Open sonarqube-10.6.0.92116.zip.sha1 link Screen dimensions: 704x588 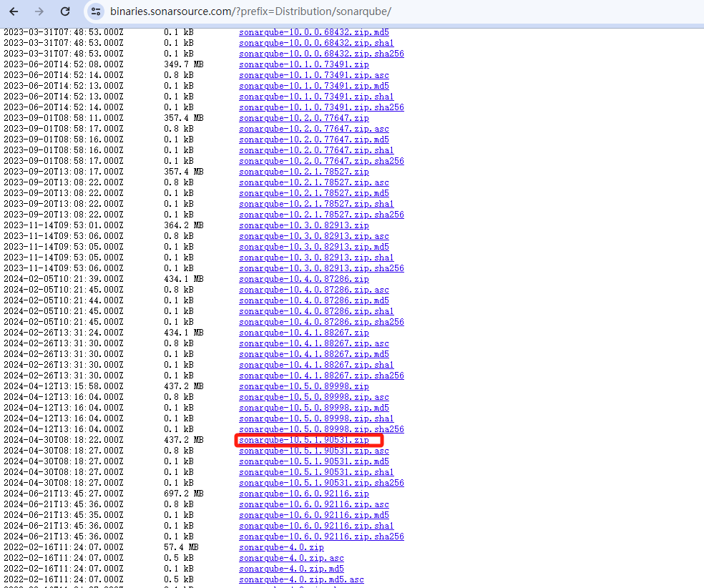pos(316,526)
